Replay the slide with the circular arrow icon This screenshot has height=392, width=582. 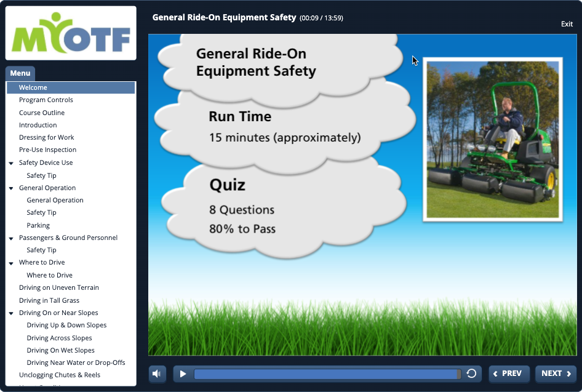click(471, 374)
